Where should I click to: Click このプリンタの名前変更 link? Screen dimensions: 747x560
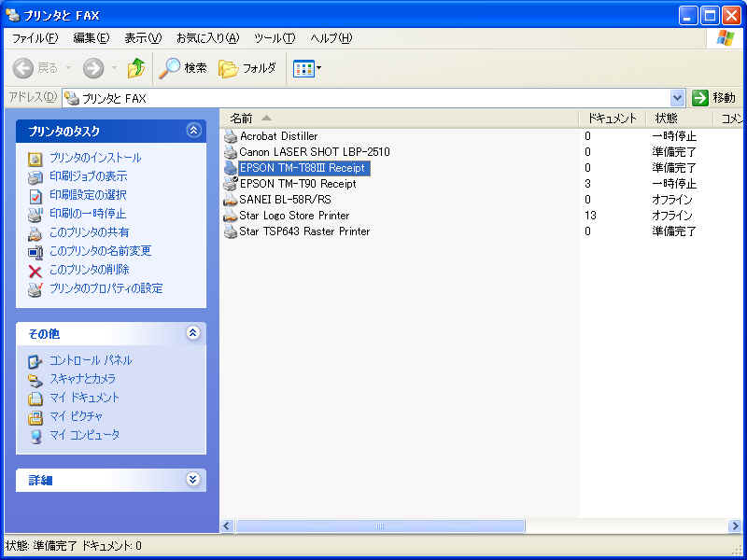pos(101,250)
